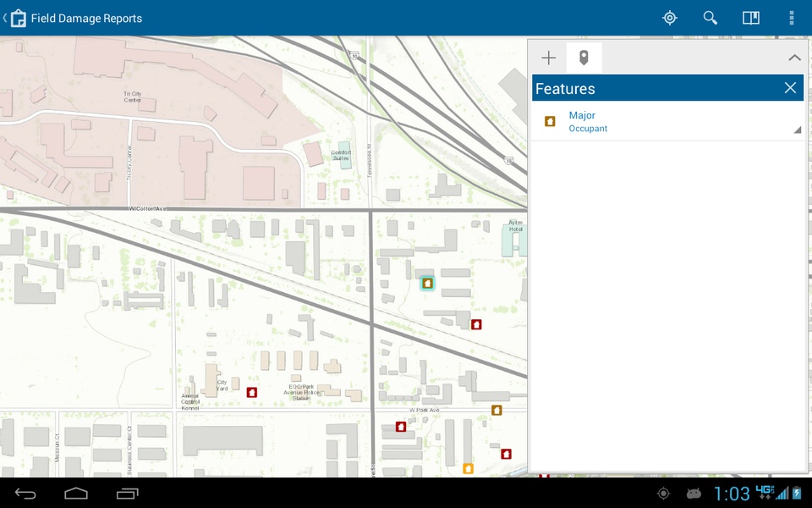Tap the 1:03 clock in the system bar
This screenshot has width=812, height=508.
(732, 494)
